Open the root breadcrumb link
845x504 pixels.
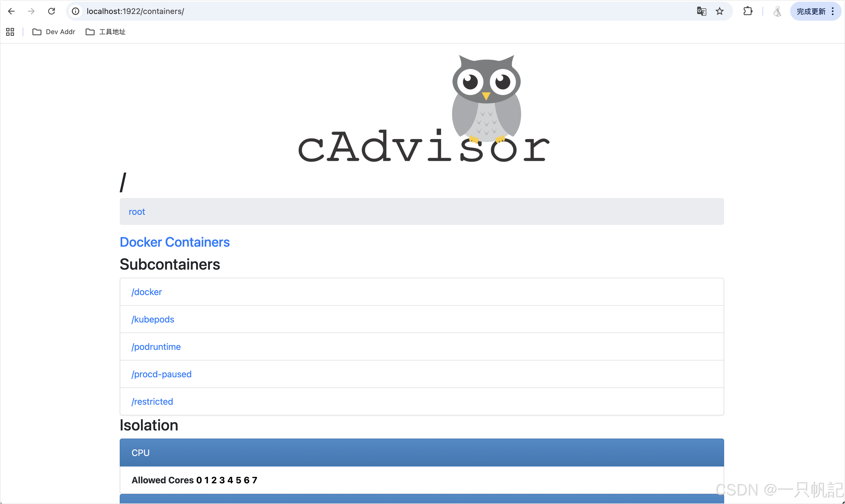click(137, 211)
